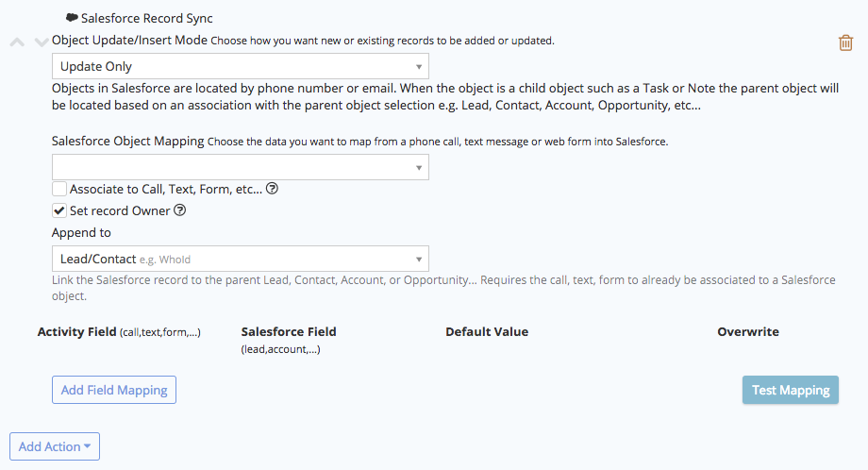
Task: Open the Update Only mode dropdown
Action: (240, 66)
